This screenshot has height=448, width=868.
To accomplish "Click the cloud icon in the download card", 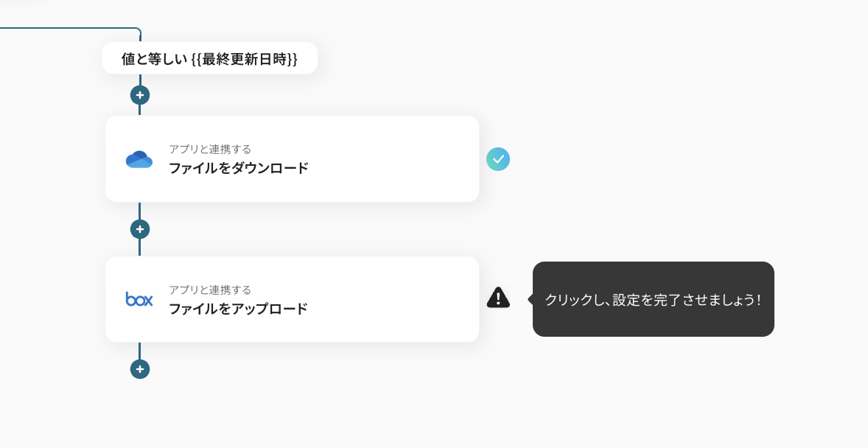I will (139, 158).
